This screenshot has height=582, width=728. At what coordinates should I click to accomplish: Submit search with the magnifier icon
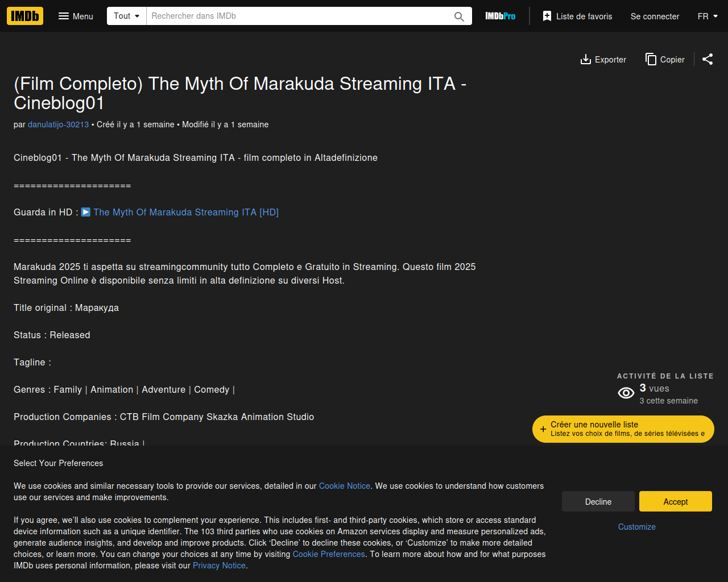click(x=459, y=16)
